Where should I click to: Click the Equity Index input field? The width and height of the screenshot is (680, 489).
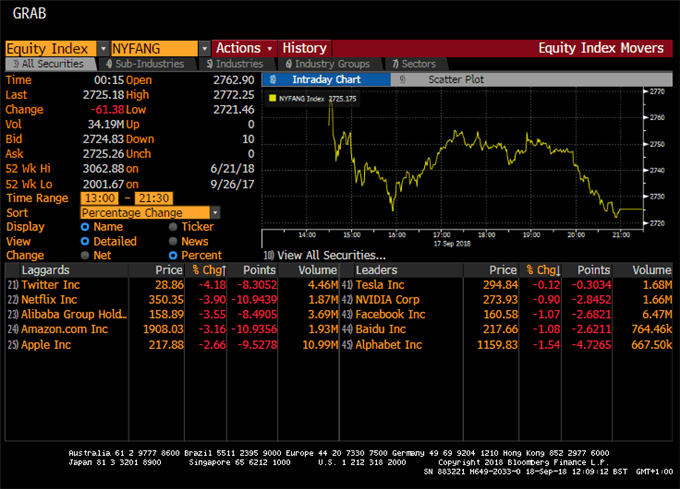point(51,49)
